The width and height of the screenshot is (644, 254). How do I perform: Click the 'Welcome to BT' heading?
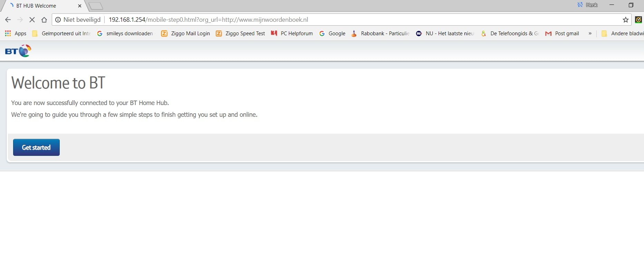pos(58,83)
